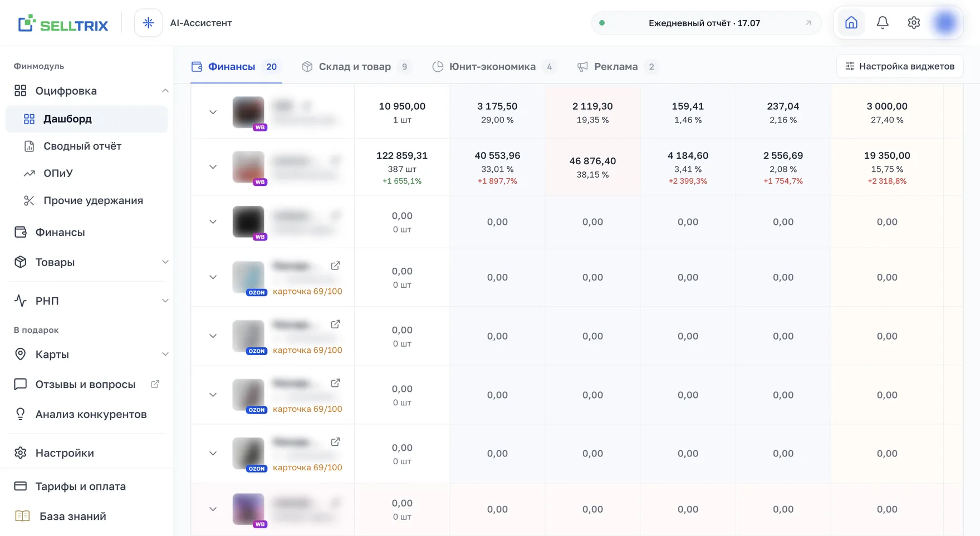The width and height of the screenshot is (980, 536).
Task: Click the Товары box icon
Action: pyautogui.click(x=21, y=262)
